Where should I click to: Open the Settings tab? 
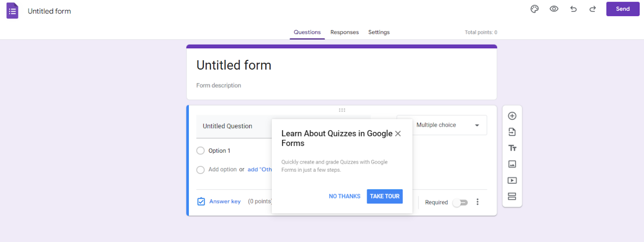point(379,32)
